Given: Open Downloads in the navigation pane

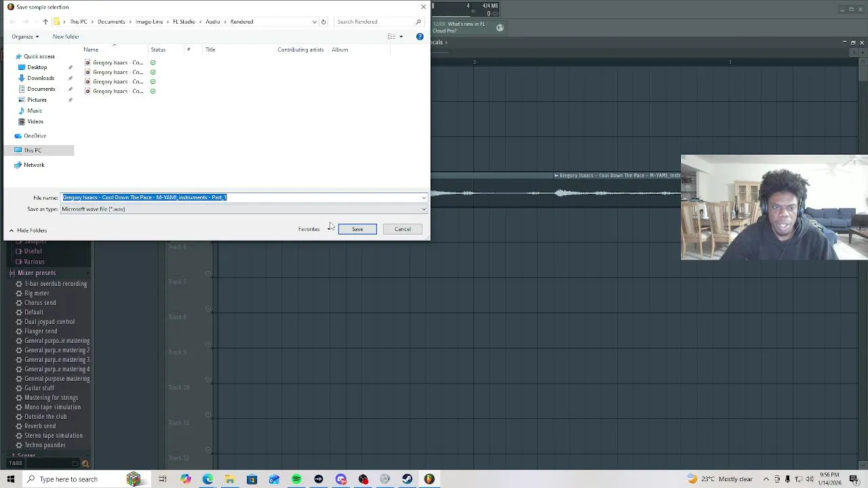Looking at the screenshot, I should 41,78.
